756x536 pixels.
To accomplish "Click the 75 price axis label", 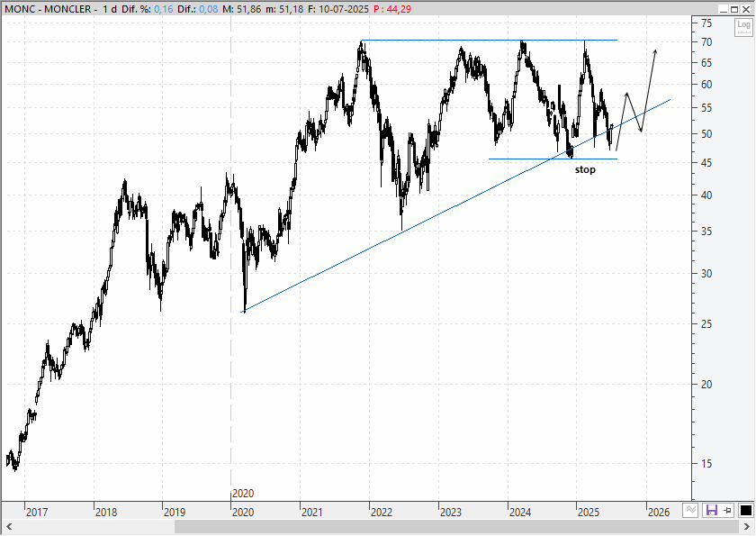I will click(706, 23).
